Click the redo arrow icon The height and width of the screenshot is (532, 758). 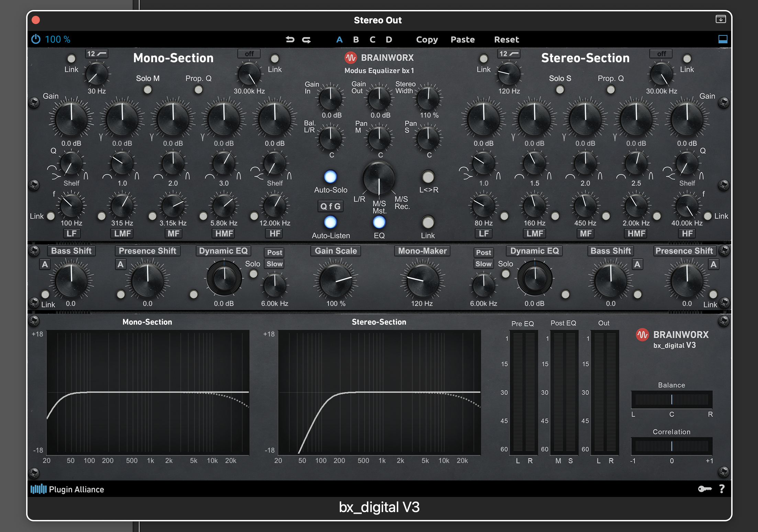pos(306,40)
